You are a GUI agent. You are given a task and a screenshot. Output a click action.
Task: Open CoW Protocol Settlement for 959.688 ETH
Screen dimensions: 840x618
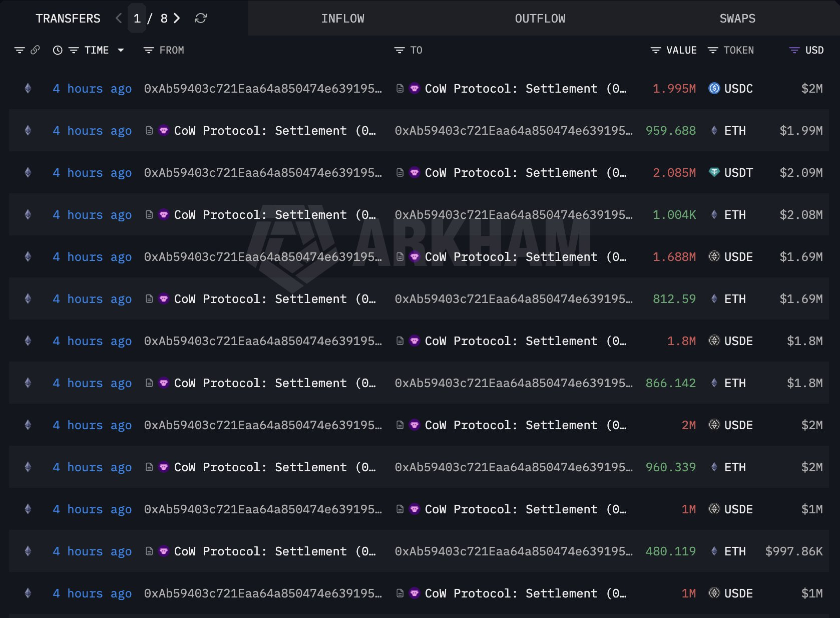274,131
